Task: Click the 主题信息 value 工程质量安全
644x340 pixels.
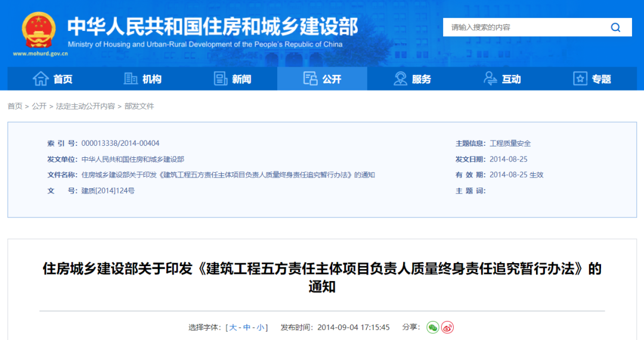Action: [510, 143]
